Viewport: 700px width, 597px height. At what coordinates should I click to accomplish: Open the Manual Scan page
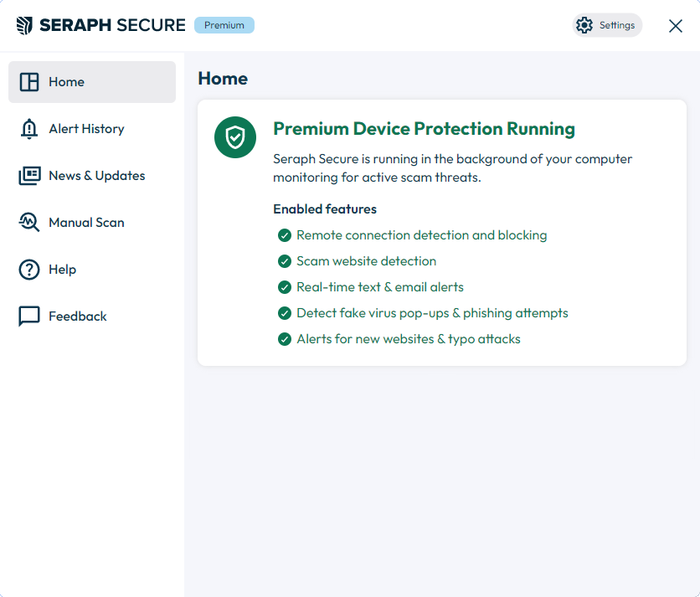(x=92, y=223)
